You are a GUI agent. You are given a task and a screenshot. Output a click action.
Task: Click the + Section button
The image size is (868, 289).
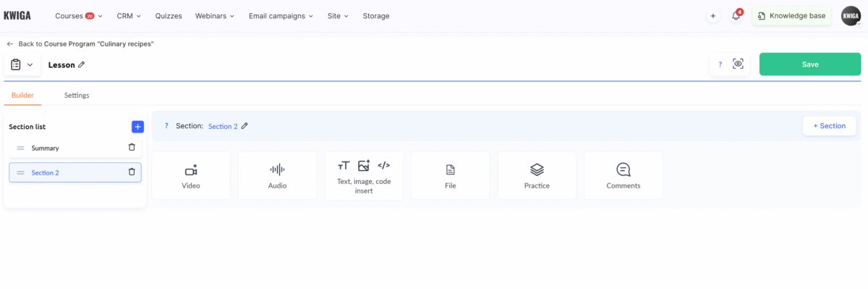click(x=829, y=125)
